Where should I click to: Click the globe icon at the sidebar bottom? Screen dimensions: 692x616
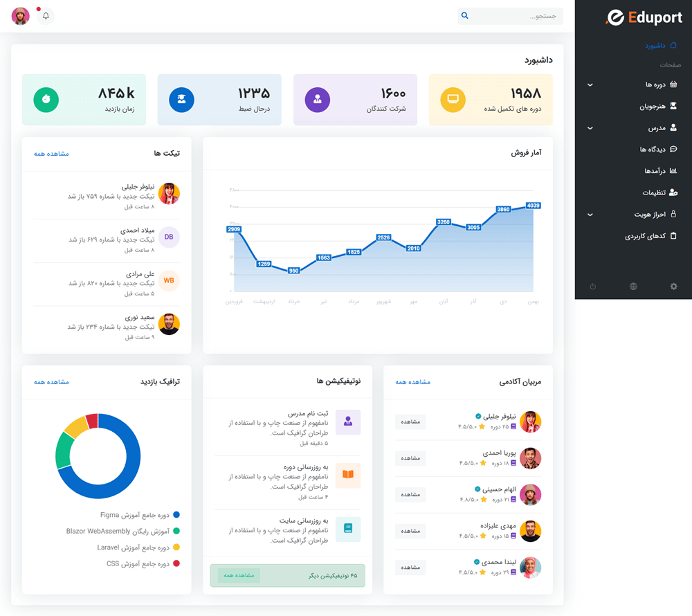coord(633,287)
